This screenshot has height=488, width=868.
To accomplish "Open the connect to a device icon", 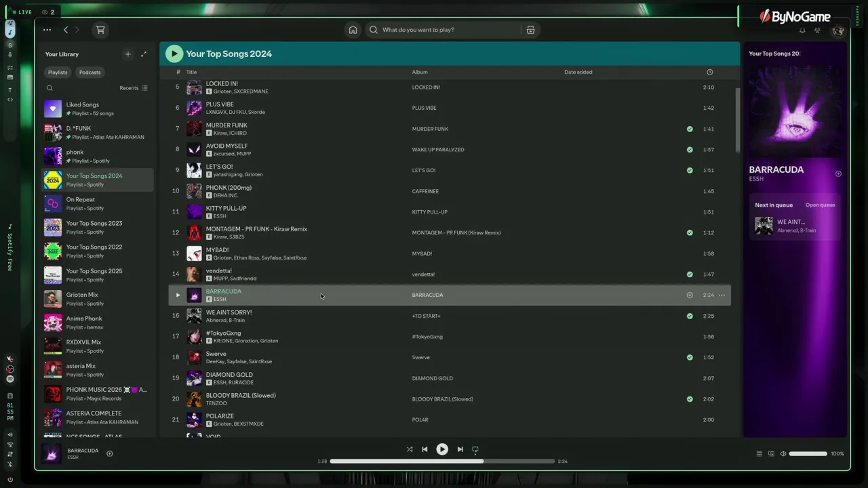I will pos(771,453).
